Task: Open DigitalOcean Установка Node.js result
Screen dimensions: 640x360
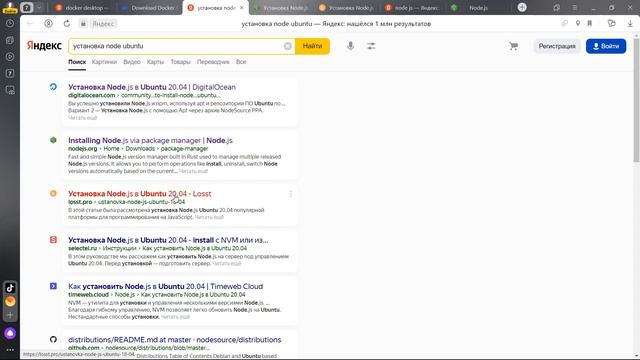Action: (152, 87)
